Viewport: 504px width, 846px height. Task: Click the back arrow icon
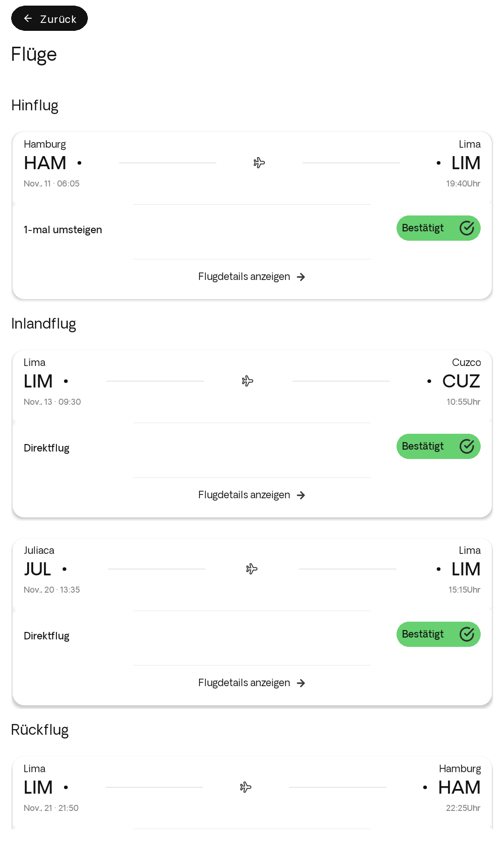click(28, 18)
